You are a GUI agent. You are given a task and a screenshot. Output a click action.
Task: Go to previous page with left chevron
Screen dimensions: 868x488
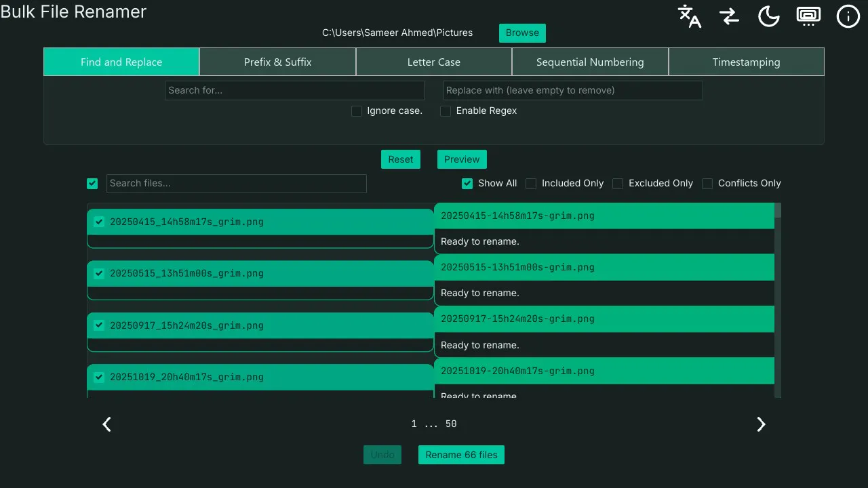106,424
